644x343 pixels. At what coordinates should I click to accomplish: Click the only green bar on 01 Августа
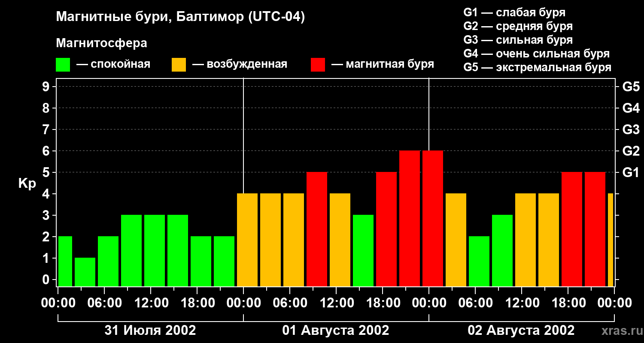pos(363,250)
